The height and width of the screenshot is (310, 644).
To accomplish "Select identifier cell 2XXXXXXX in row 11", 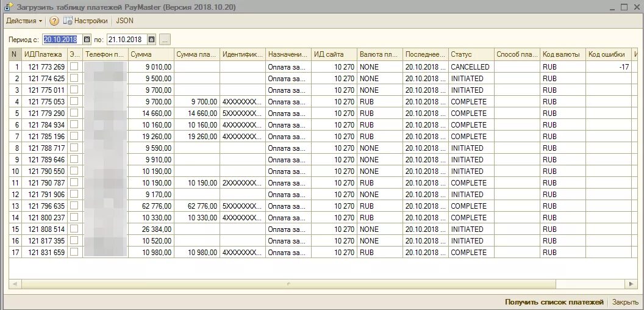I will (x=243, y=183).
